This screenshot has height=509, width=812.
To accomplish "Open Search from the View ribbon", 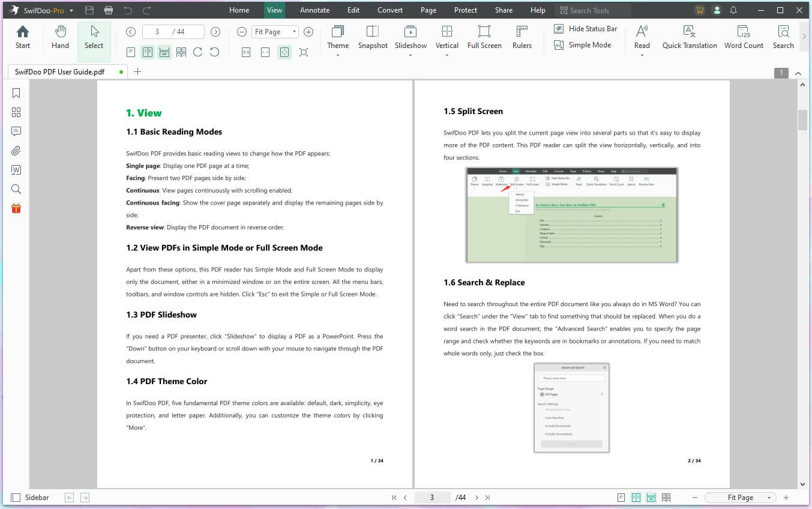I will [783, 37].
